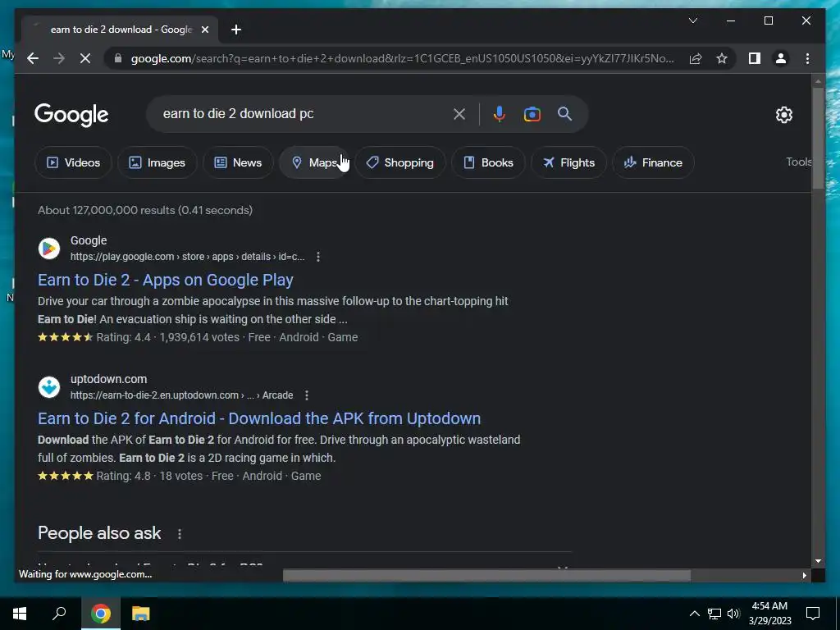Click the horizontal scrollbar thumb
This screenshot has height=630, width=840.
(x=486, y=575)
